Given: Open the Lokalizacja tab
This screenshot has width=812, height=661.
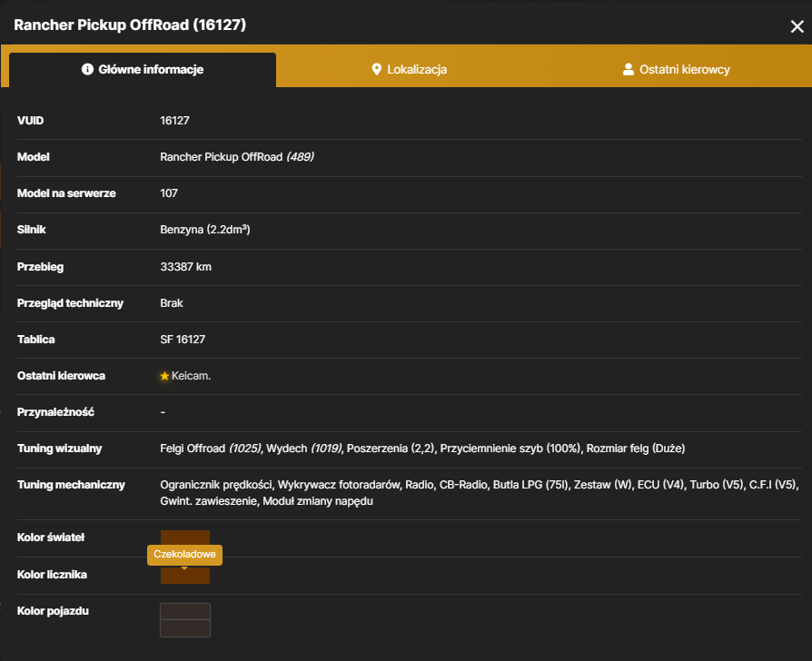Looking at the screenshot, I should click(409, 69).
